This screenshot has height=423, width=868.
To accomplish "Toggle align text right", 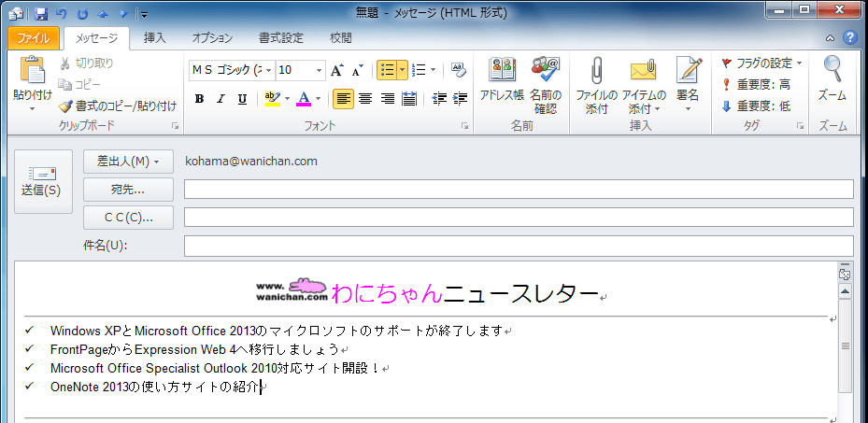I will (x=387, y=99).
